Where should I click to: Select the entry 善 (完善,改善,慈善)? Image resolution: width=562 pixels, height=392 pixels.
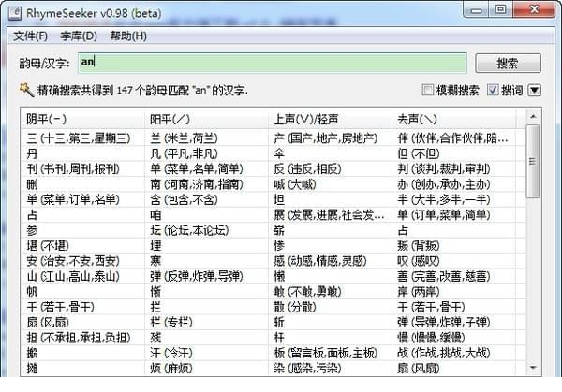[444, 276]
